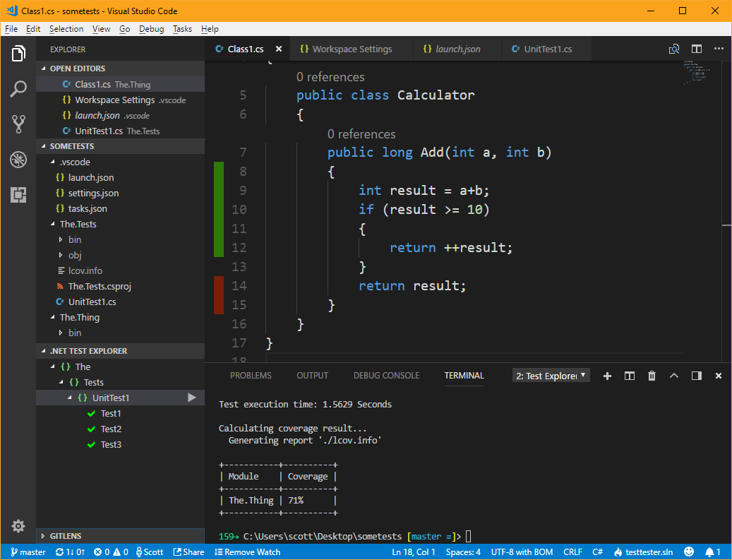Screen dimensions: 732x560
Task: Close the Class1.cs editor tab
Action: coord(279,49)
